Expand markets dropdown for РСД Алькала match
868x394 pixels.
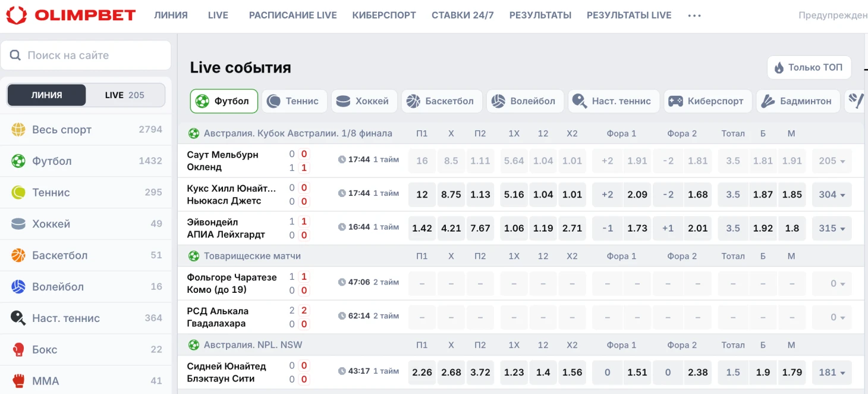point(832,317)
